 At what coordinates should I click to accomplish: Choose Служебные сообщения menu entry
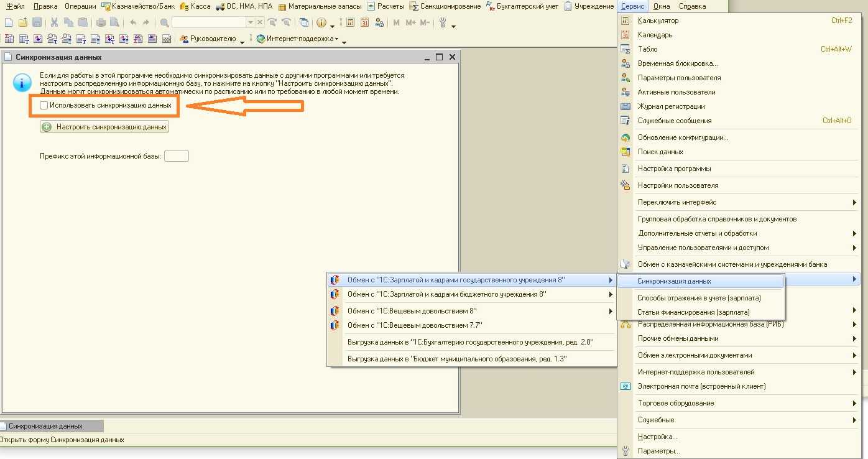(675, 121)
